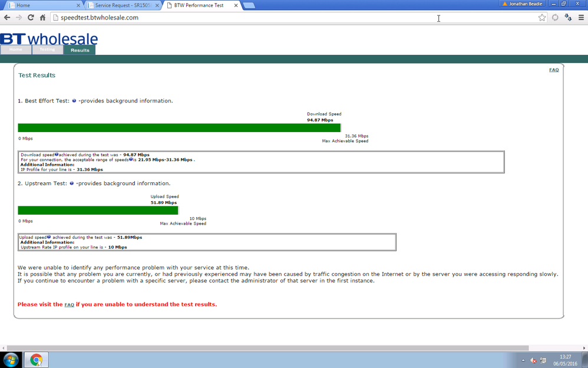Click the muted volume tray icon
Viewport: 588px width, 368px height.
click(533, 360)
